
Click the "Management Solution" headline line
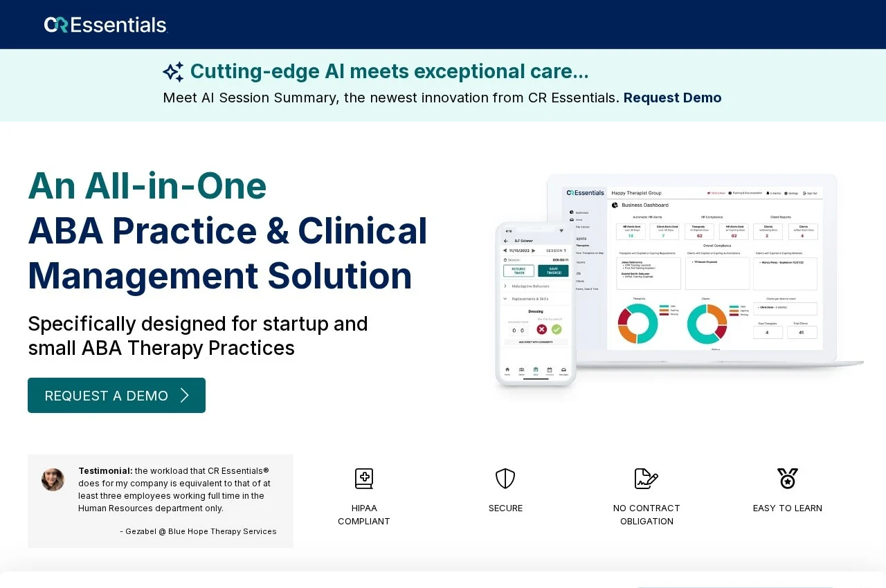coord(220,275)
